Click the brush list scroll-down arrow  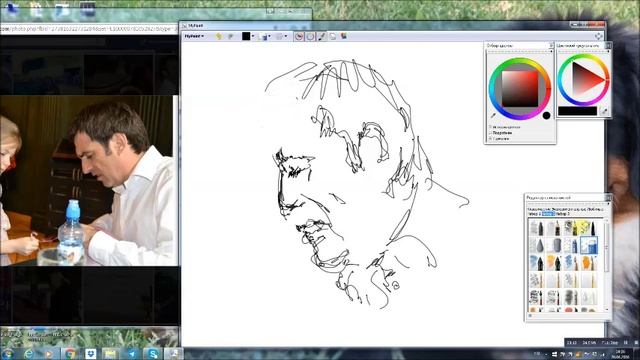tap(607, 309)
